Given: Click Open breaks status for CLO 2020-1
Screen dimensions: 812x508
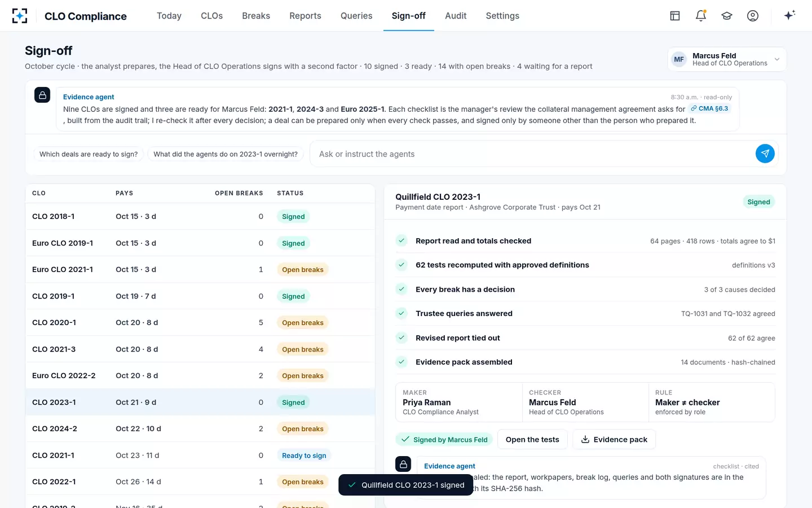Looking at the screenshot, I should pos(303,323).
